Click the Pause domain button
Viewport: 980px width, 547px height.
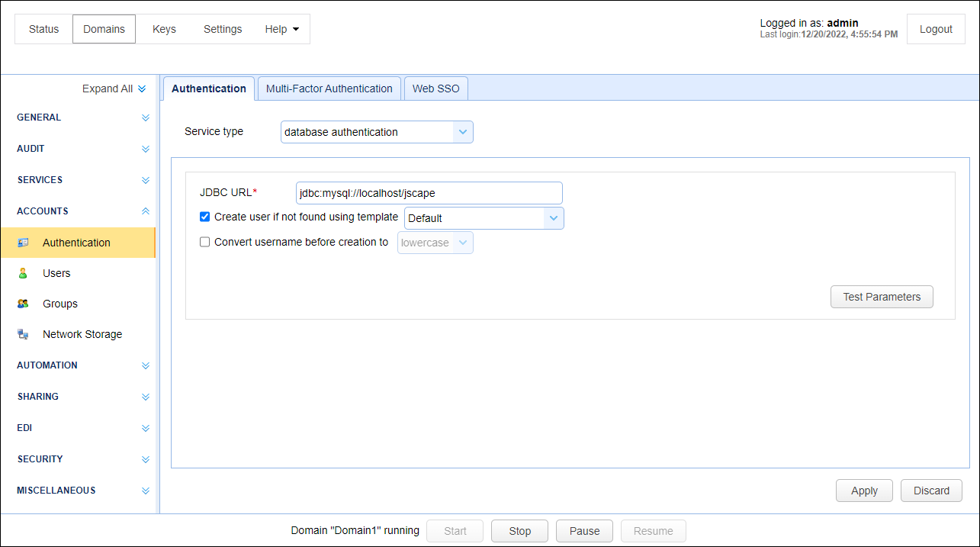click(585, 531)
